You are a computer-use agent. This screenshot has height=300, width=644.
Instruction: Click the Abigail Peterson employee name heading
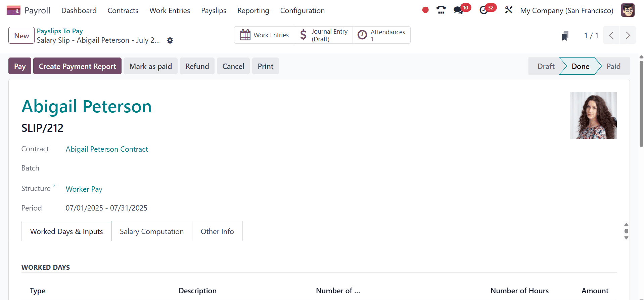click(87, 107)
